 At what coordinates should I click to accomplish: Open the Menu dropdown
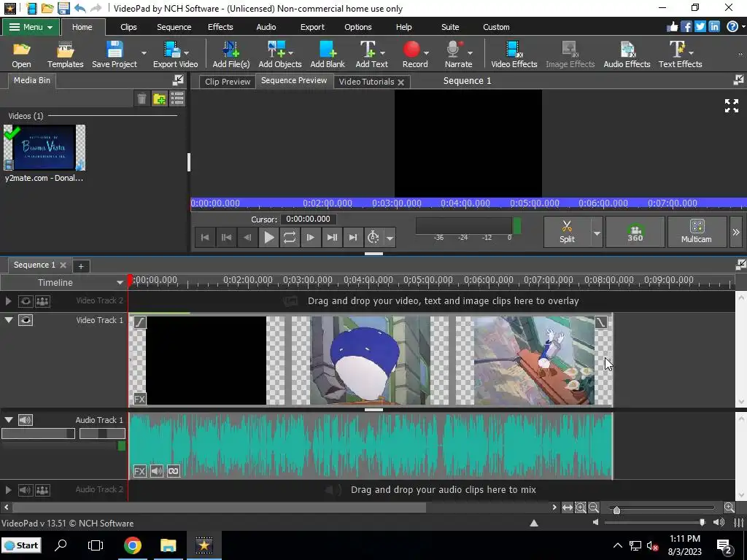pos(31,27)
